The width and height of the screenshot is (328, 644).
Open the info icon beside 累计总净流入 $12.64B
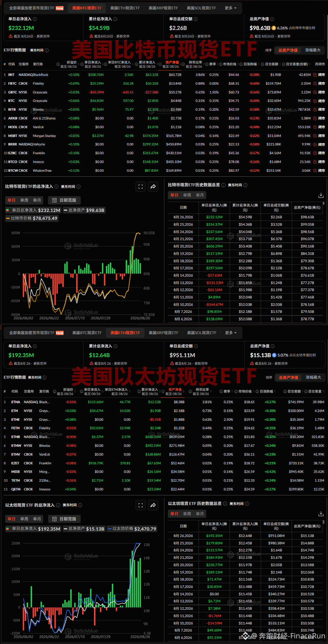point(115,346)
